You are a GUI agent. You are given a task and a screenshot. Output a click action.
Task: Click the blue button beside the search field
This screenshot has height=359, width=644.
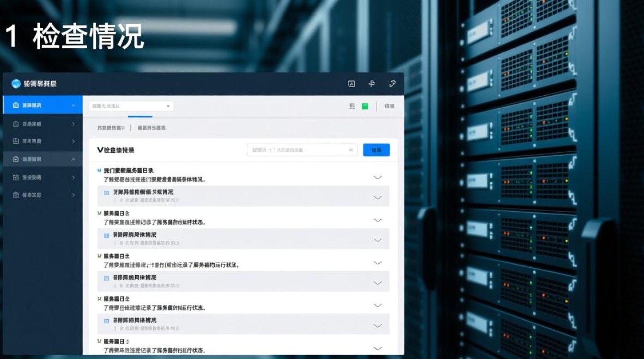coord(376,150)
